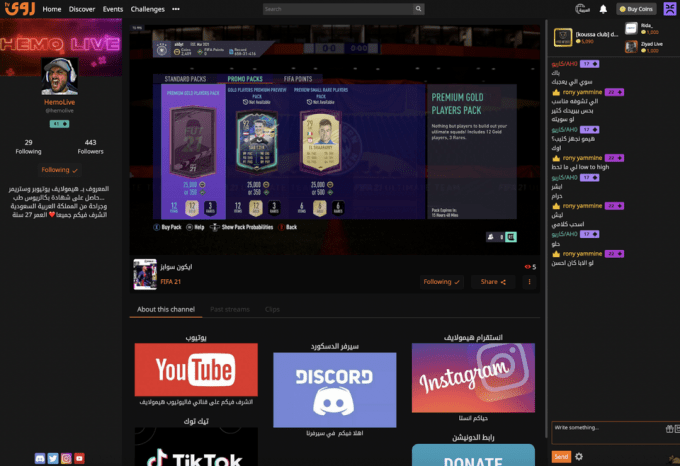Open the Instagram banner panel
Viewport: 680px width, 466px height.
473,378
